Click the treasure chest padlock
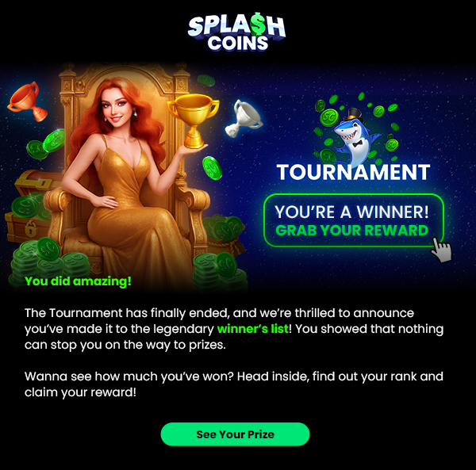This screenshot has width=476, height=470. [30, 227]
